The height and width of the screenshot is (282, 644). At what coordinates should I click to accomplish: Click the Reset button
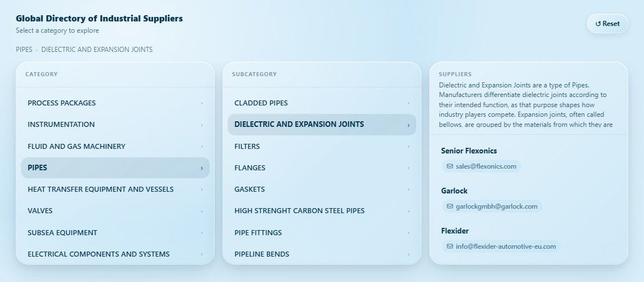point(607,24)
